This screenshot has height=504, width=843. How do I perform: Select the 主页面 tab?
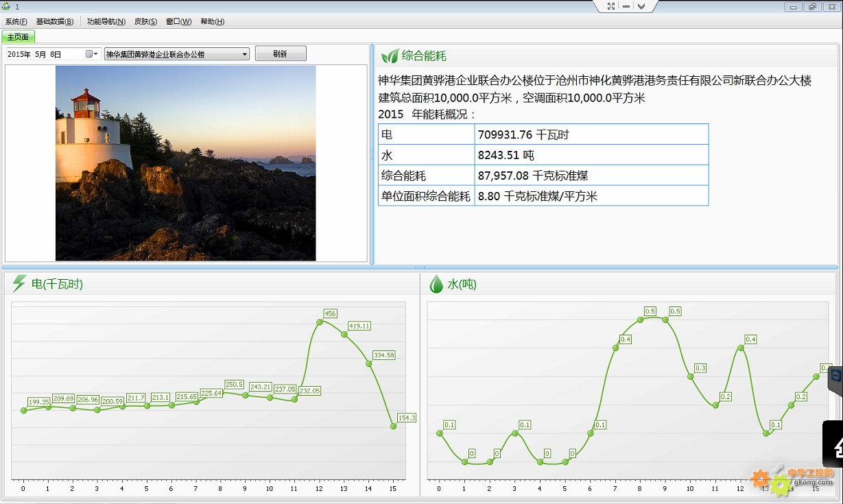(18, 36)
